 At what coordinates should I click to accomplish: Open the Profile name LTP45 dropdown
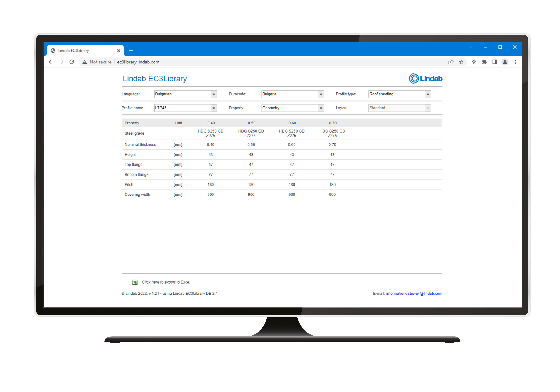point(213,108)
